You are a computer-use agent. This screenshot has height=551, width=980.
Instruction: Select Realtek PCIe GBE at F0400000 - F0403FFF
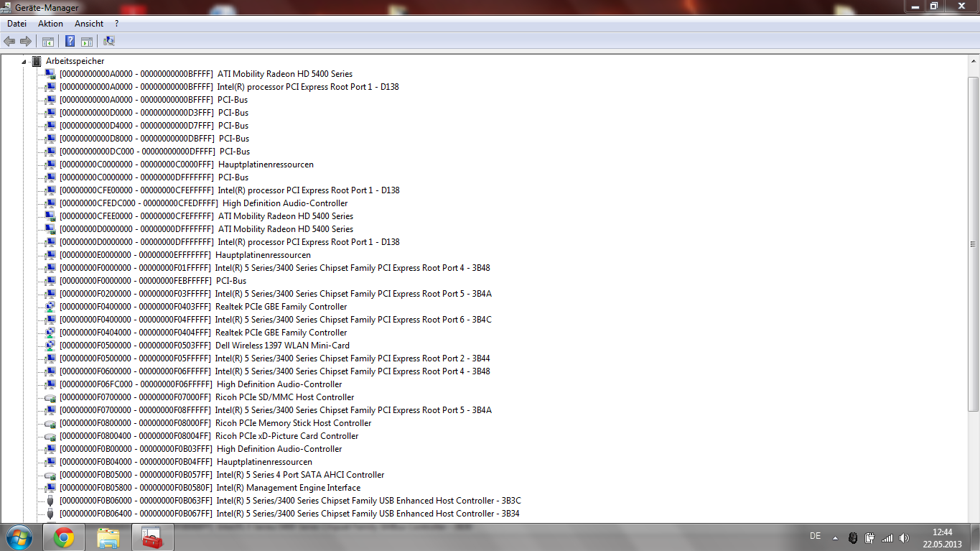[x=203, y=307]
